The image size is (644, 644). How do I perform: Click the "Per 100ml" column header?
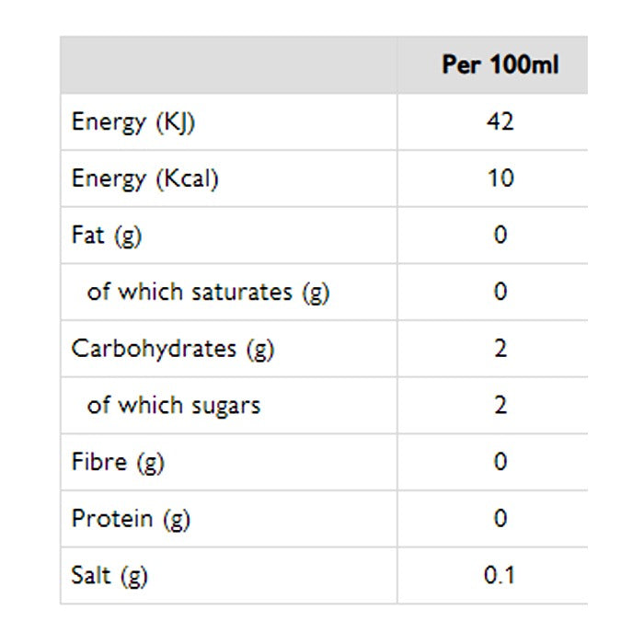click(x=500, y=65)
